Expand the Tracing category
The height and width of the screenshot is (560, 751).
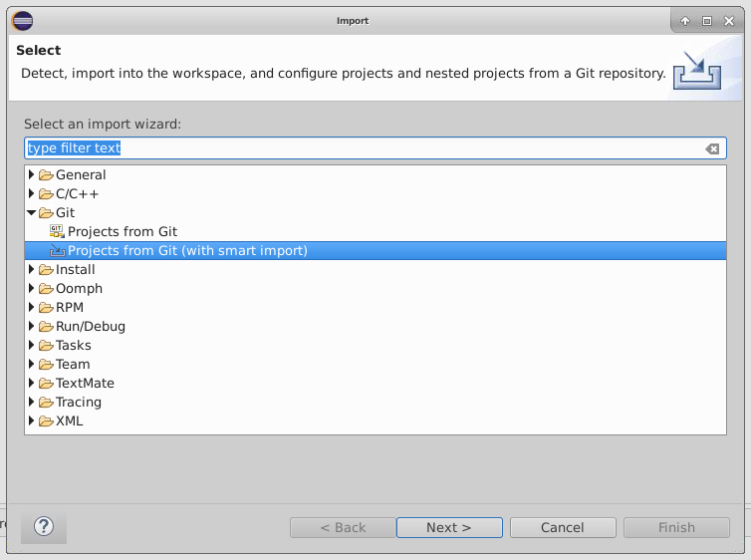pyautogui.click(x=32, y=403)
